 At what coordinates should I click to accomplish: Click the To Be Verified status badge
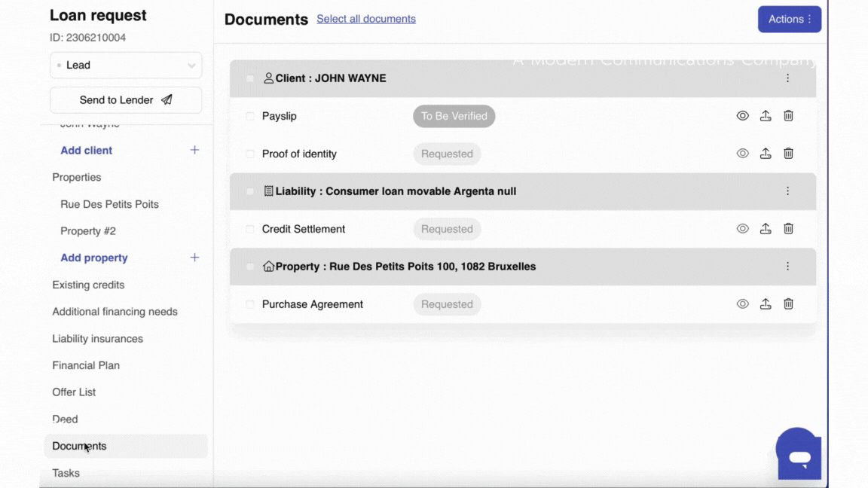pos(454,116)
